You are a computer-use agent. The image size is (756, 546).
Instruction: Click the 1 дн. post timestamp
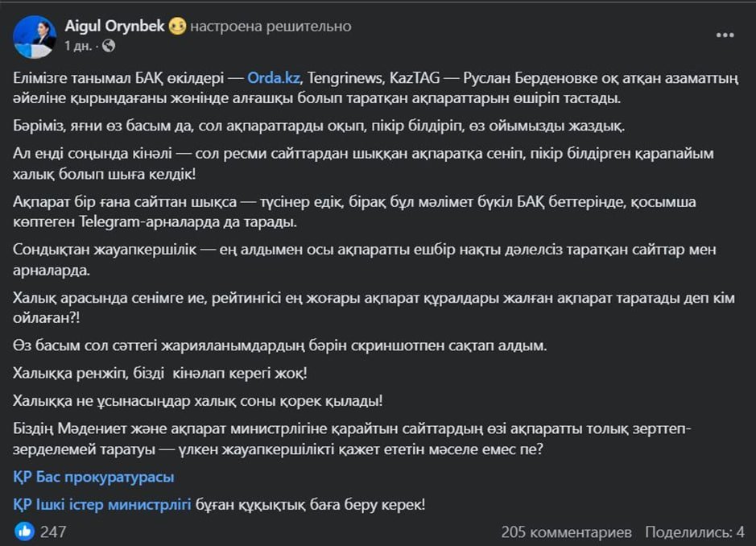[77, 46]
